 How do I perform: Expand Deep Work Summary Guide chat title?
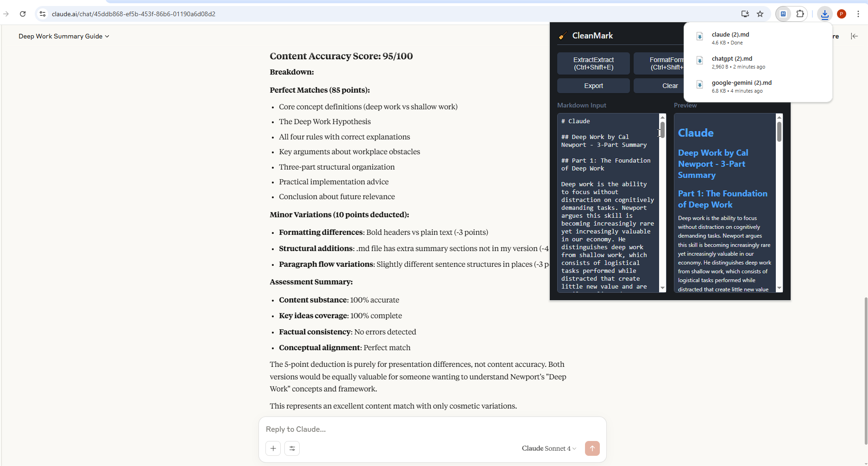(64, 36)
